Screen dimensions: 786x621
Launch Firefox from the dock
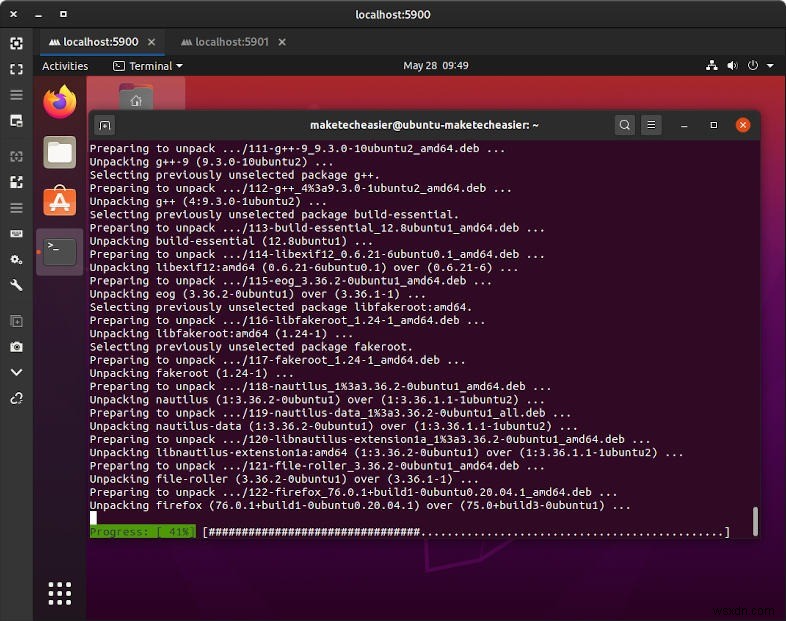click(60, 102)
